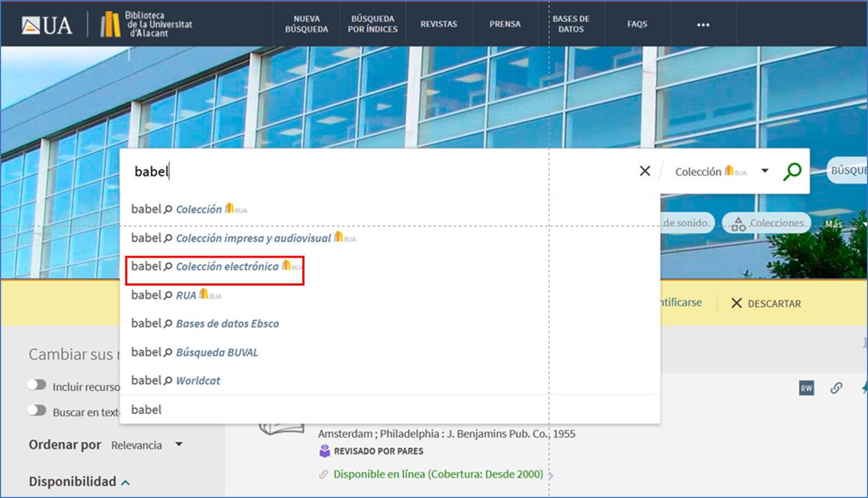Click the UA university logo
This screenshot has height=498, width=868.
click(x=47, y=25)
